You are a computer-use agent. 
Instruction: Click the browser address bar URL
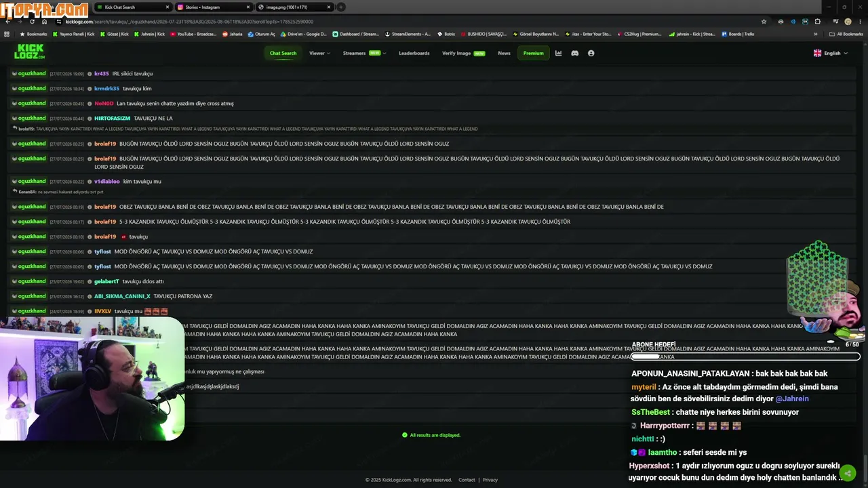pos(189,22)
